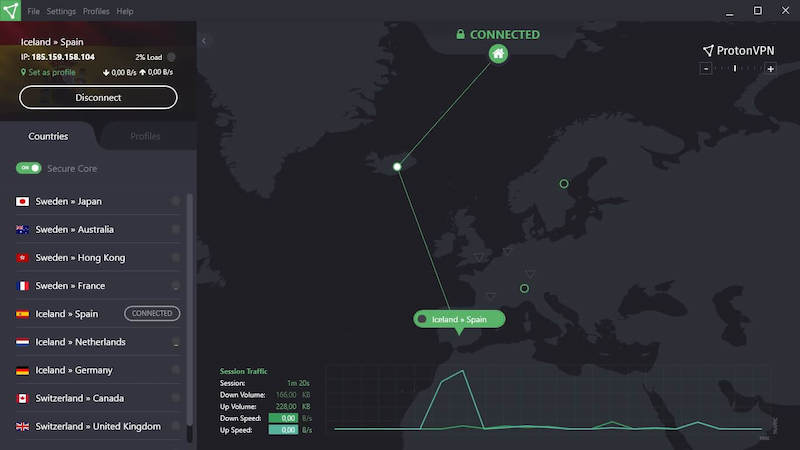Zoom out the map with the minus button

click(706, 68)
